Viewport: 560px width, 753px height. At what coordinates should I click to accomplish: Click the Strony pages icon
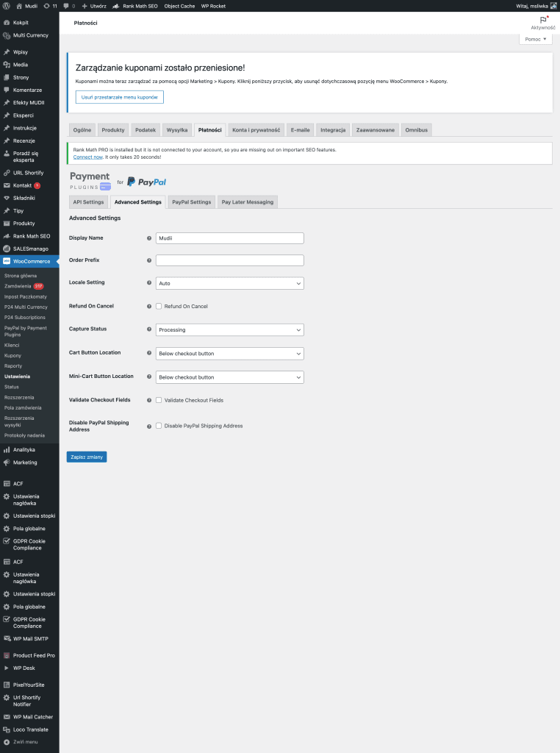(x=7, y=77)
